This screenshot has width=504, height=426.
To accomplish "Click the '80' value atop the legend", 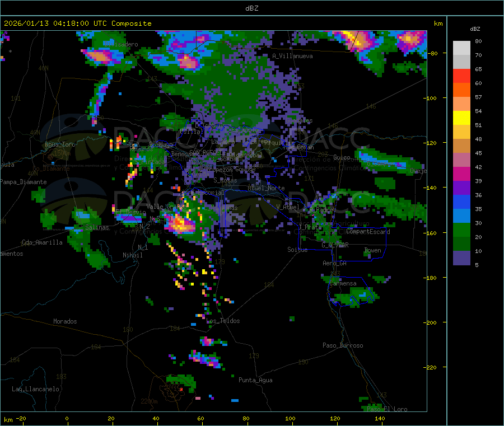I will (478, 41).
